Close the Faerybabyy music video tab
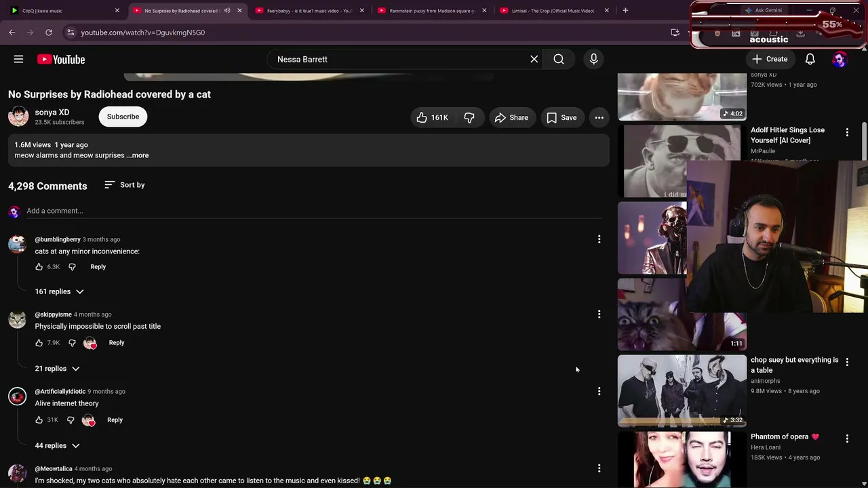The width and height of the screenshot is (868, 488). point(361,10)
